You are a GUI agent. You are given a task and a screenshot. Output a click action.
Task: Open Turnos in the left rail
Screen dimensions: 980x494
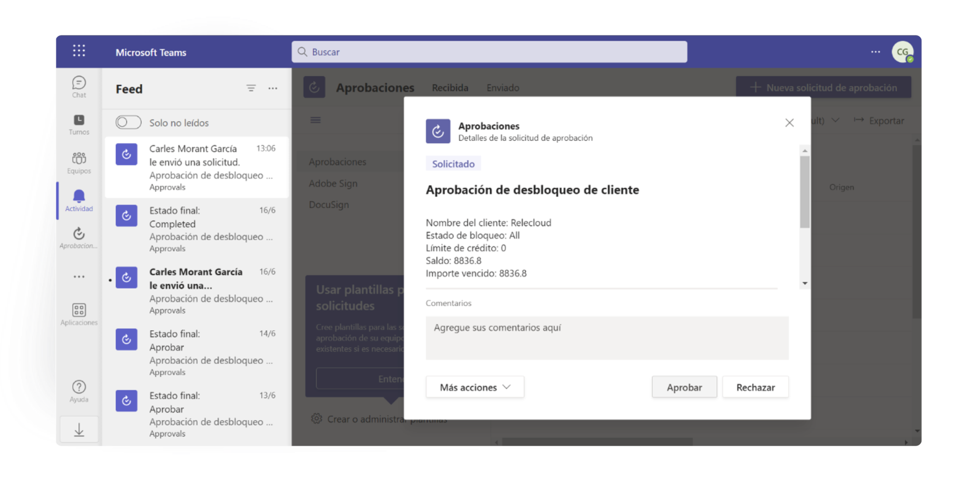[x=79, y=124]
